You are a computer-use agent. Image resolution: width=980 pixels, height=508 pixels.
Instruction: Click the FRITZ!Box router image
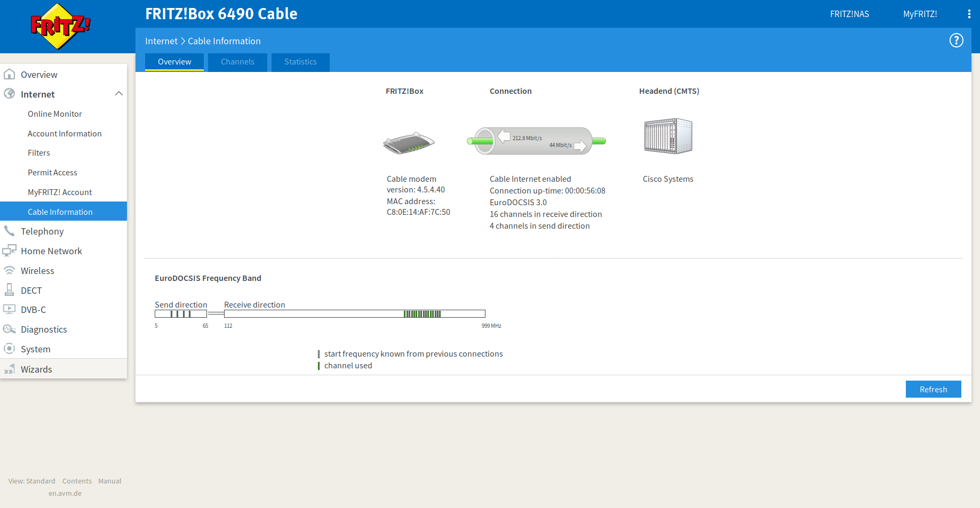tap(409, 143)
